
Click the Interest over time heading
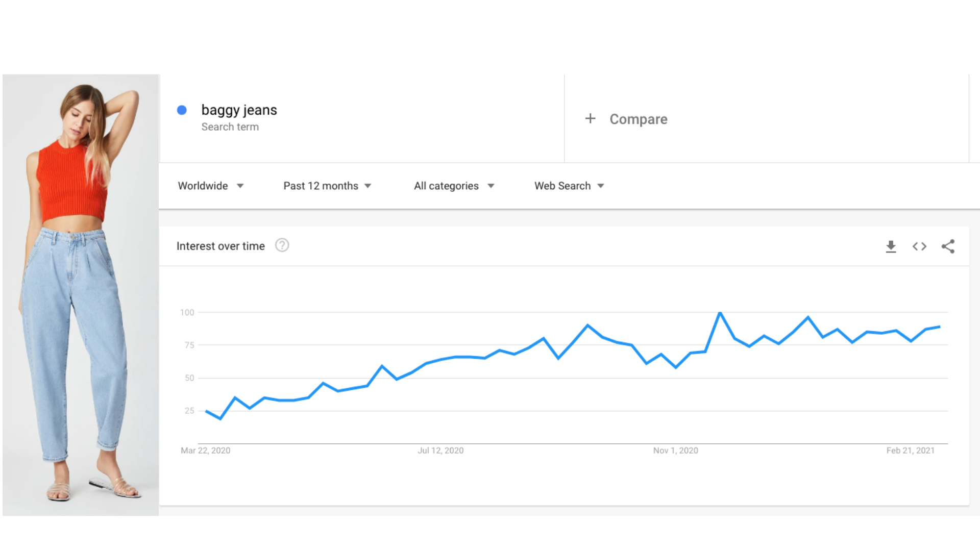220,246
